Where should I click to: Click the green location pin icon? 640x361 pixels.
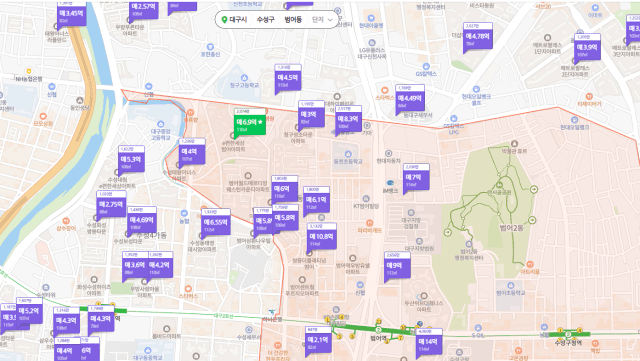(224, 20)
